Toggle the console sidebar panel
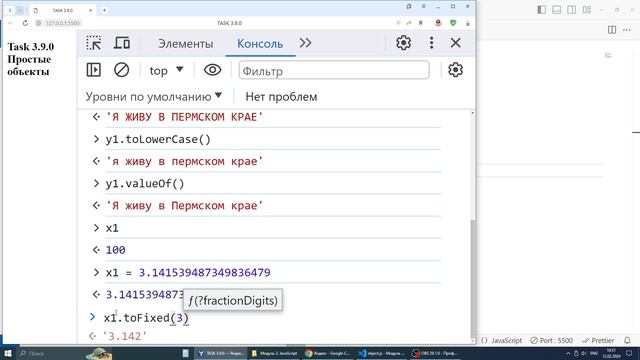This screenshot has height=360, width=640. pos(93,70)
